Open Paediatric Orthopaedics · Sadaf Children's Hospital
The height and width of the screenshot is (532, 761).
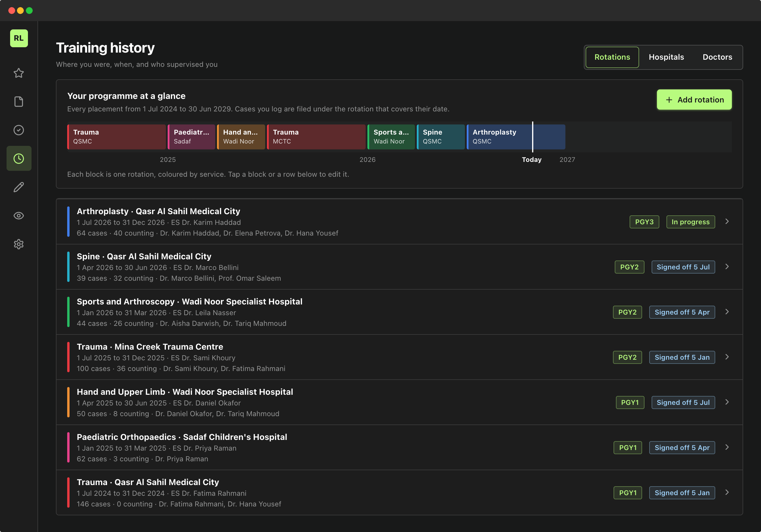click(x=399, y=447)
